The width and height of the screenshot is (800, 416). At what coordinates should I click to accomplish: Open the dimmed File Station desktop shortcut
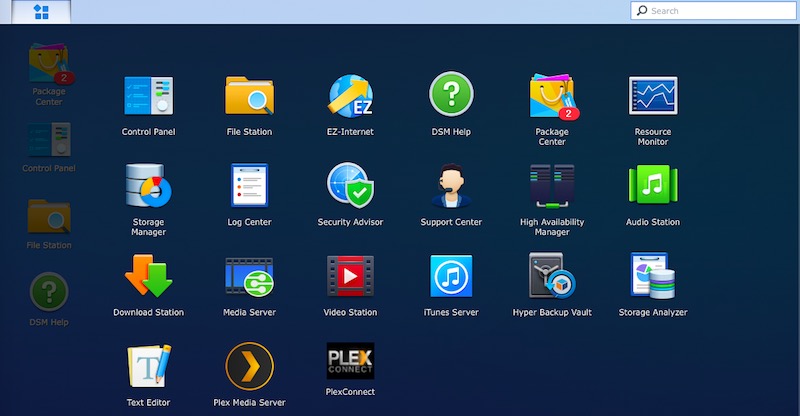[x=49, y=216]
